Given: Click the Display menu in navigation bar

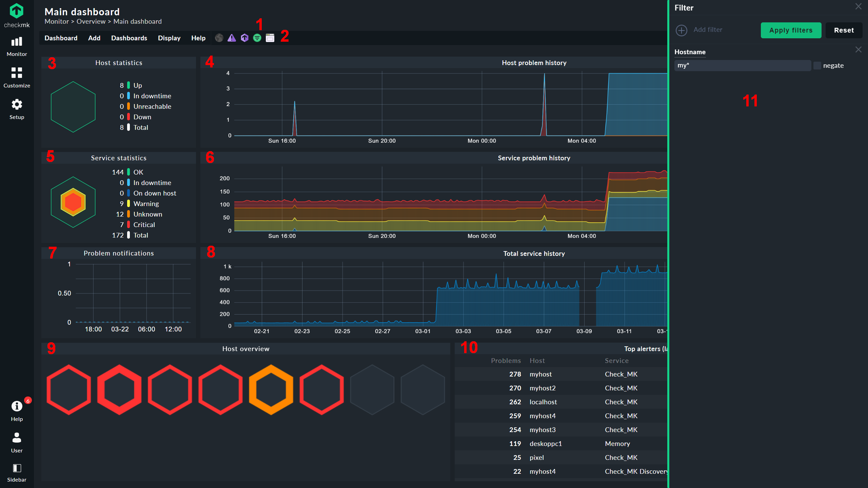Looking at the screenshot, I should tap(169, 38).
